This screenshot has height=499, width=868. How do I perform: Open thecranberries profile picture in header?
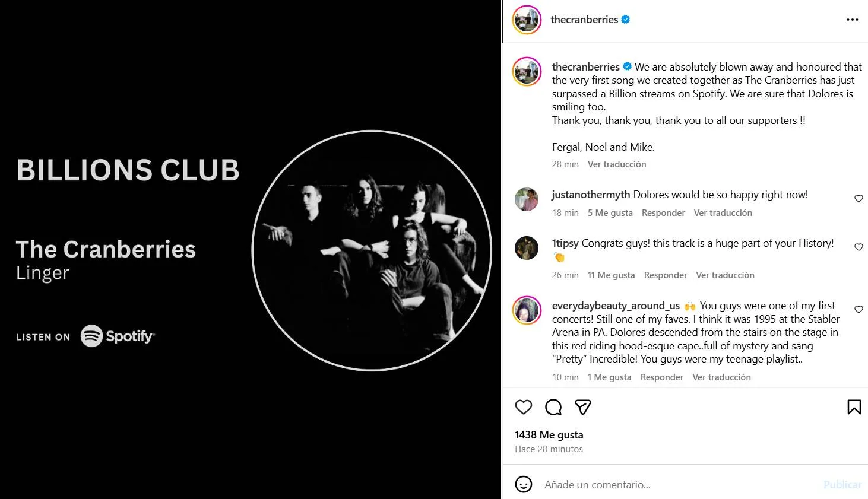pos(527,20)
